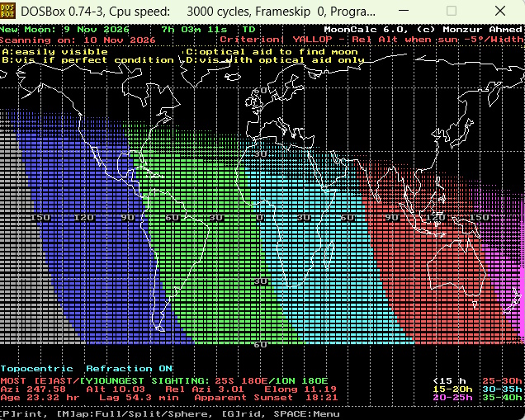This screenshot has height=420, width=525.
Task: Click the '[P]rint' menu option
Action: coord(23,414)
